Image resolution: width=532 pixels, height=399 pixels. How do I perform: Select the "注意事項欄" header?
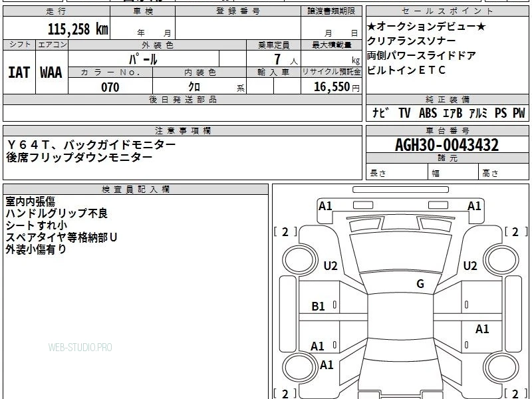click(x=183, y=130)
